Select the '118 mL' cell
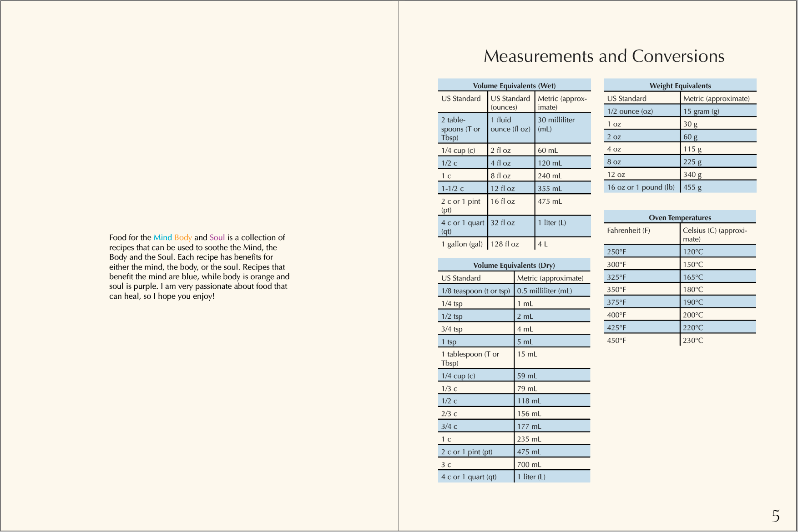The image size is (798, 532). click(552, 401)
